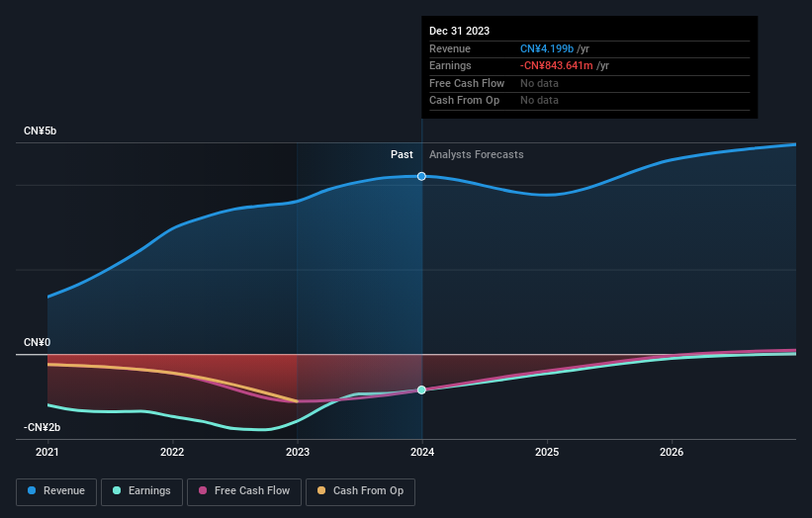Click the 2021 x-axis label
Viewport: 812px width, 518px height.
point(47,453)
